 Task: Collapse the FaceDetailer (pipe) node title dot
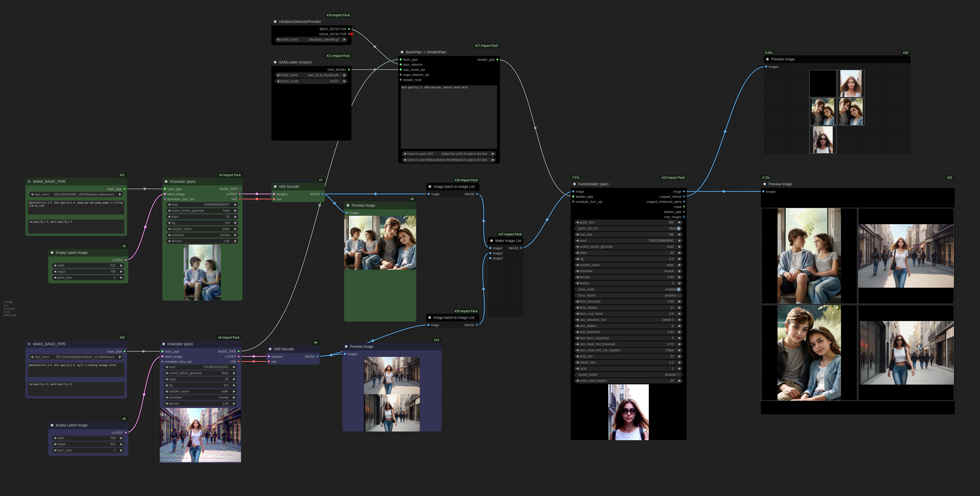point(574,184)
